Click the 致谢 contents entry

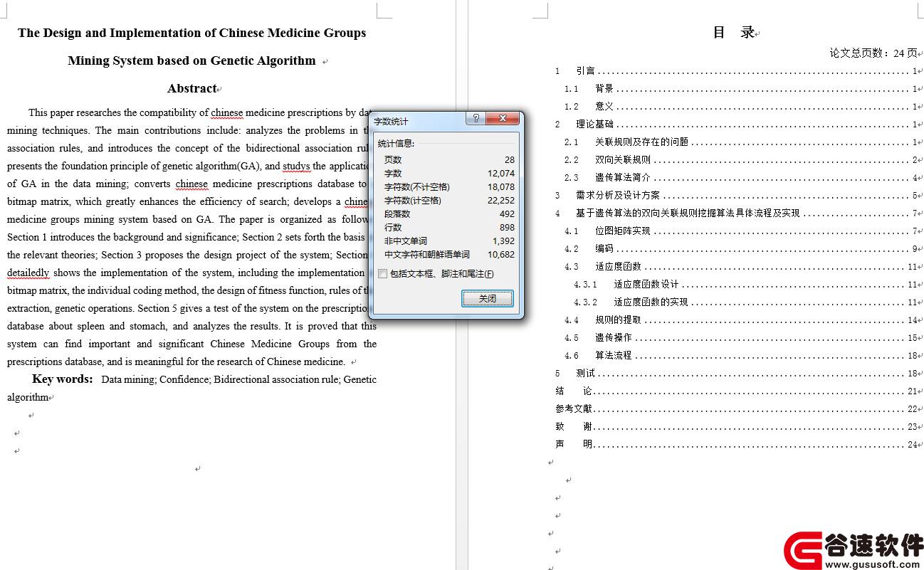pyautogui.click(x=737, y=427)
